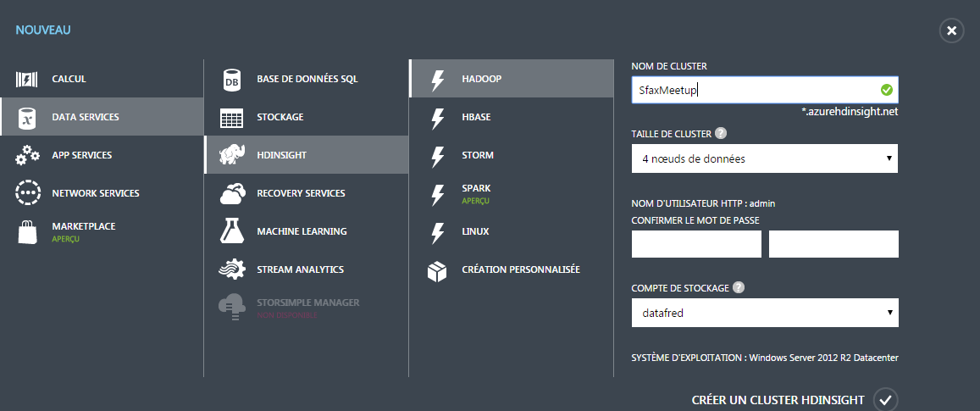Click the Hadoop lightning bolt icon
This screenshot has width=980, height=411.
438,80
